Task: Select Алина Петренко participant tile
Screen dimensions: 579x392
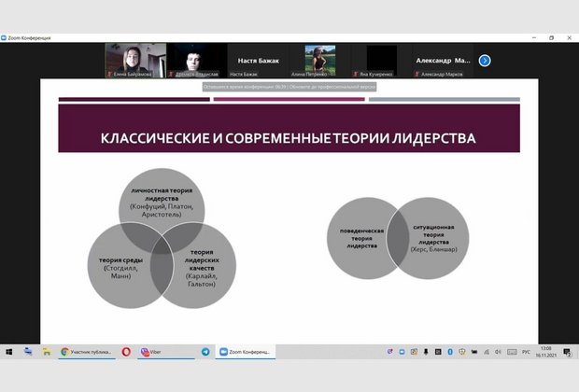Action: (319, 61)
